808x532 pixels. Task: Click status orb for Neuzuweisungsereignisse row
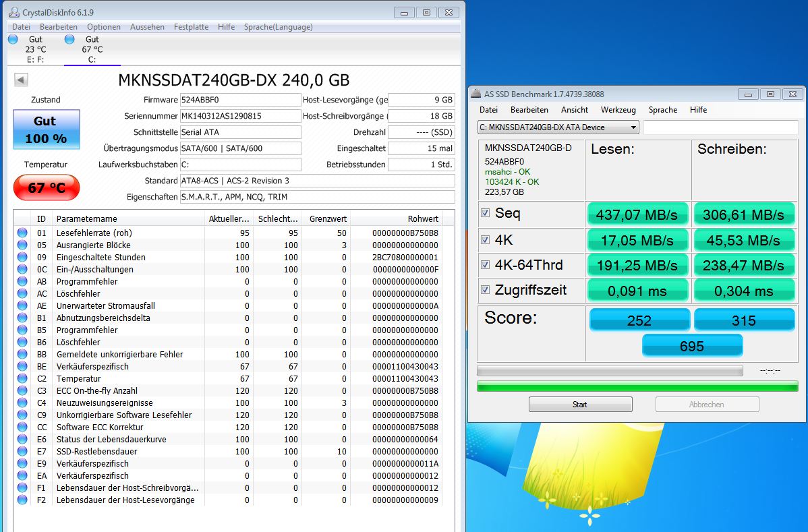[x=22, y=403]
